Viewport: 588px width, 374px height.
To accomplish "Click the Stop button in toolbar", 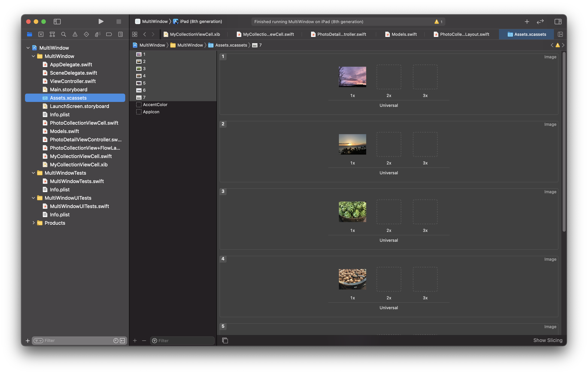I will (x=119, y=21).
